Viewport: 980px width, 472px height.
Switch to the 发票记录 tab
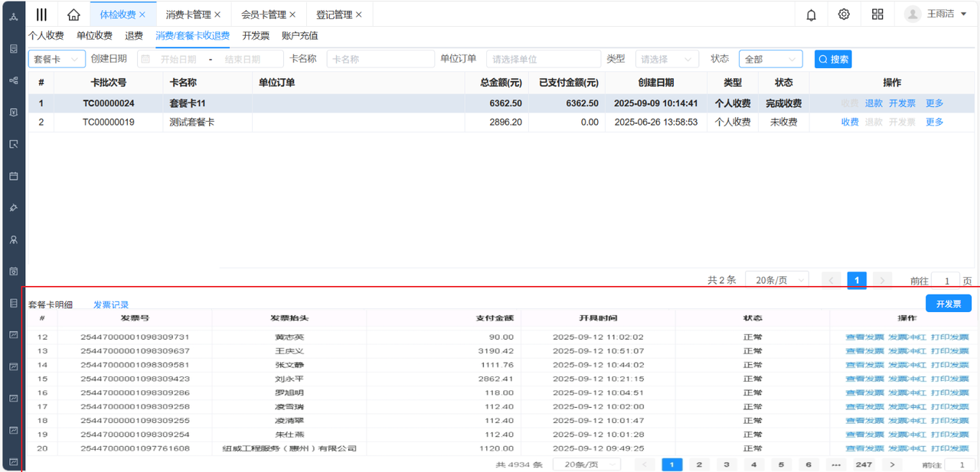[x=111, y=304]
